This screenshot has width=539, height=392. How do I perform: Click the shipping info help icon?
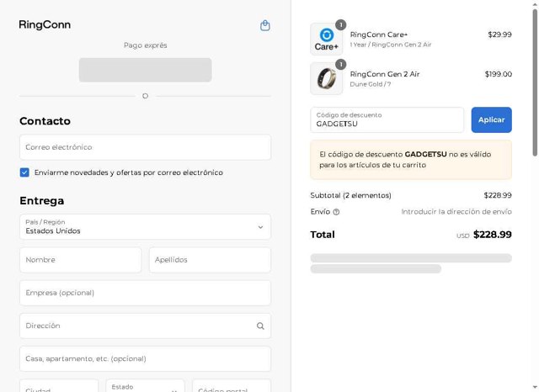pyautogui.click(x=336, y=212)
